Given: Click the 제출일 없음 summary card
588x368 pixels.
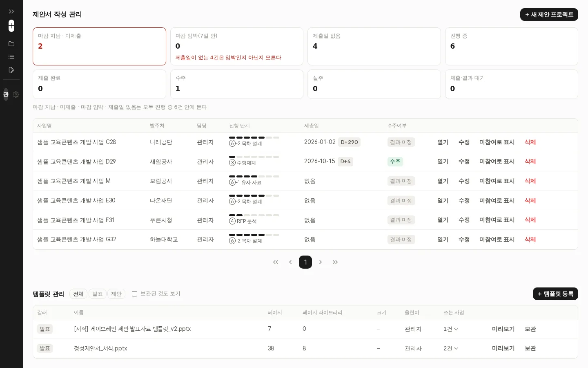Looking at the screenshot, I should [374, 46].
